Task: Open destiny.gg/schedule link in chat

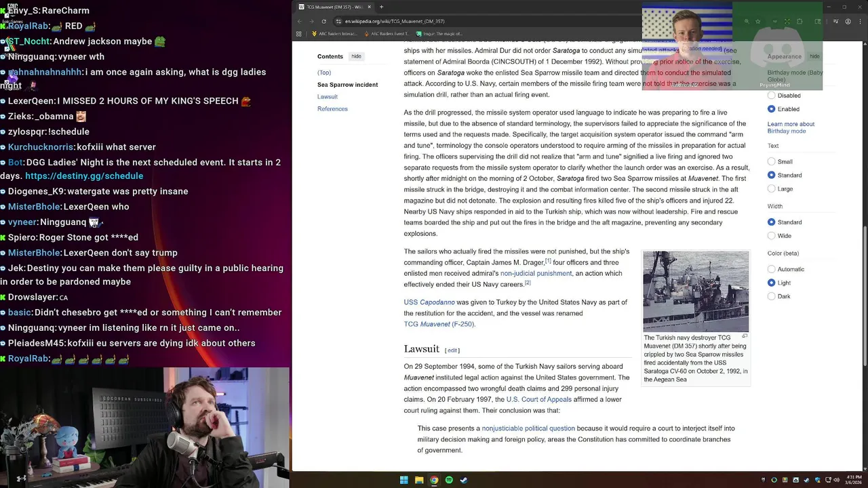Action: coord(84,176)
